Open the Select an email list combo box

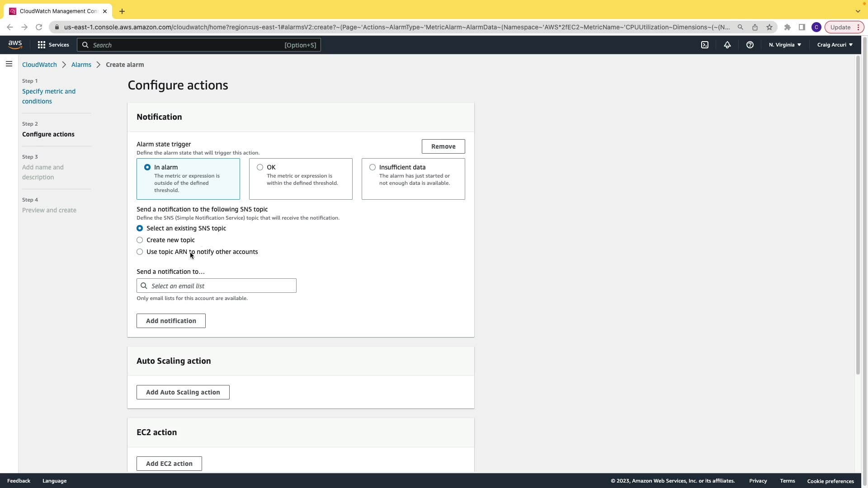click(x=217, y=286)
